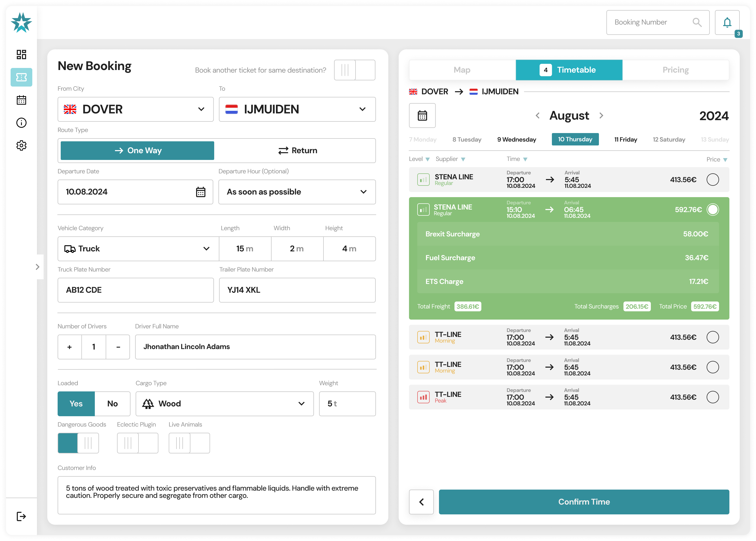Select the TT-LINE Peak 17:00 sailing radio button
This screenshot has width=756, height=541.
[713, 397]
